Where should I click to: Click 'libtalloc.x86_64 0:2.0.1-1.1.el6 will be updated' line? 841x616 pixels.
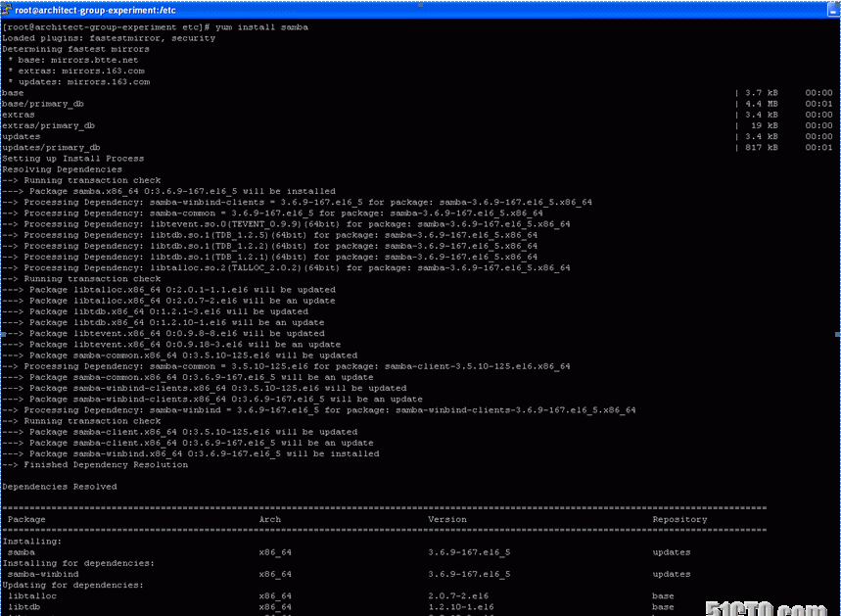[x=169, y=290]
